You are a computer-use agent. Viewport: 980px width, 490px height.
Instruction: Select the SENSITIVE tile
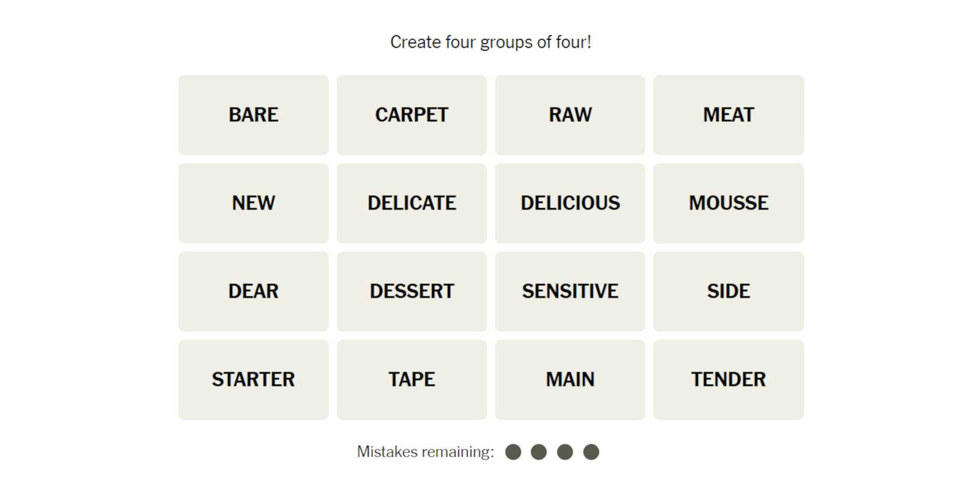tap(570, 291)
